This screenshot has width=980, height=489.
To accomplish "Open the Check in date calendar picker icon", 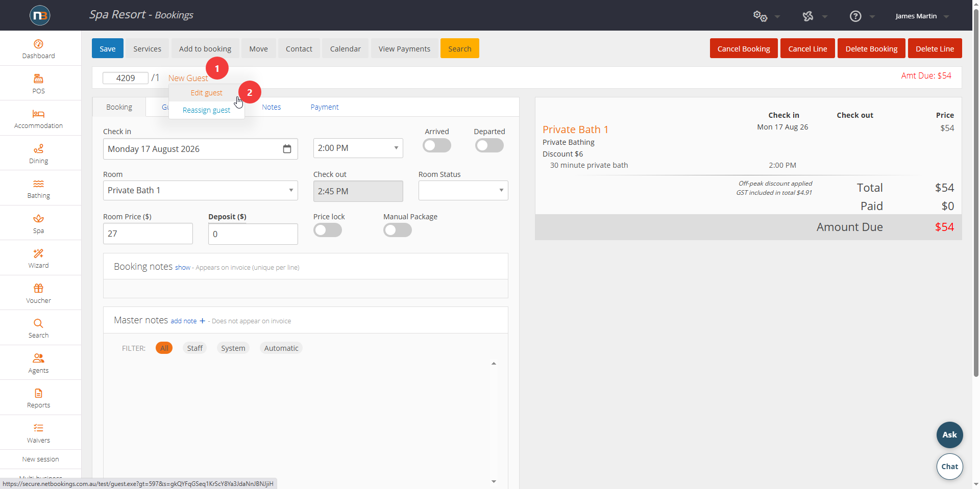I will coord(287,149).
